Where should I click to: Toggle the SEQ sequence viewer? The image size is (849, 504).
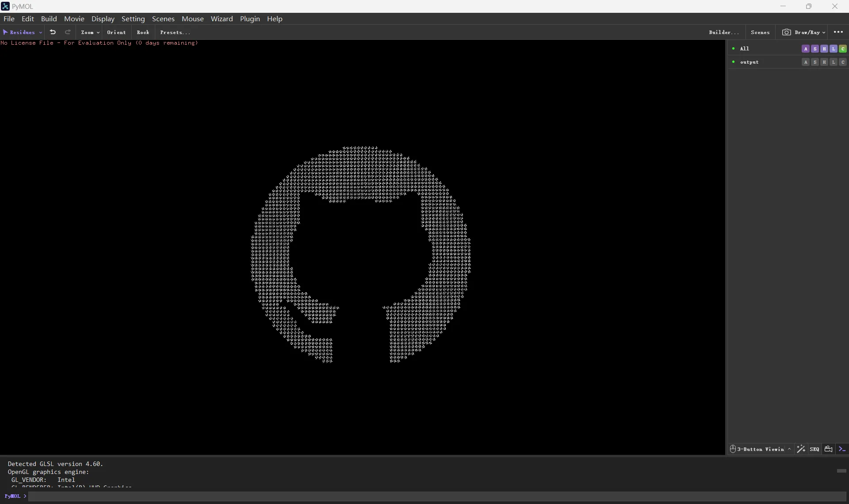(x=814, y=449)
